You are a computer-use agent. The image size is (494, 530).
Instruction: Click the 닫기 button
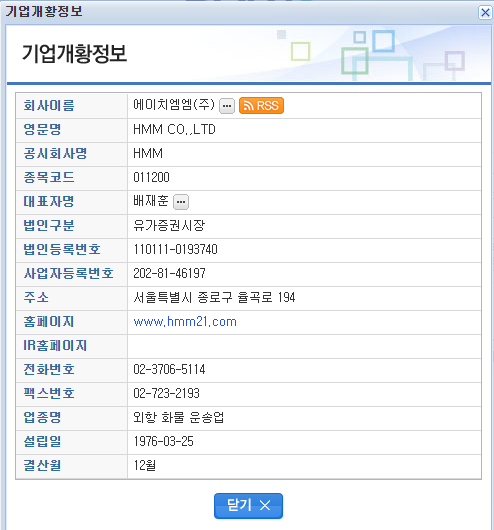(x=248, y=506)
